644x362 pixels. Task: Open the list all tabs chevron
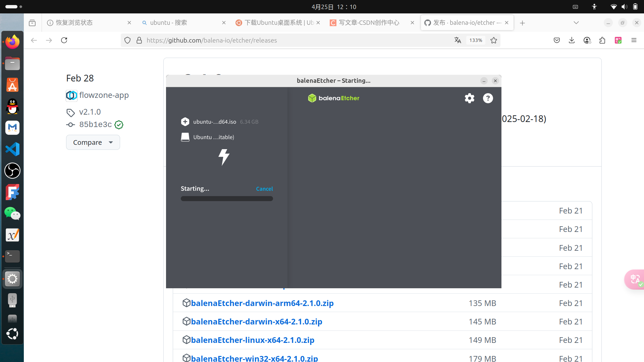(576, 23)
